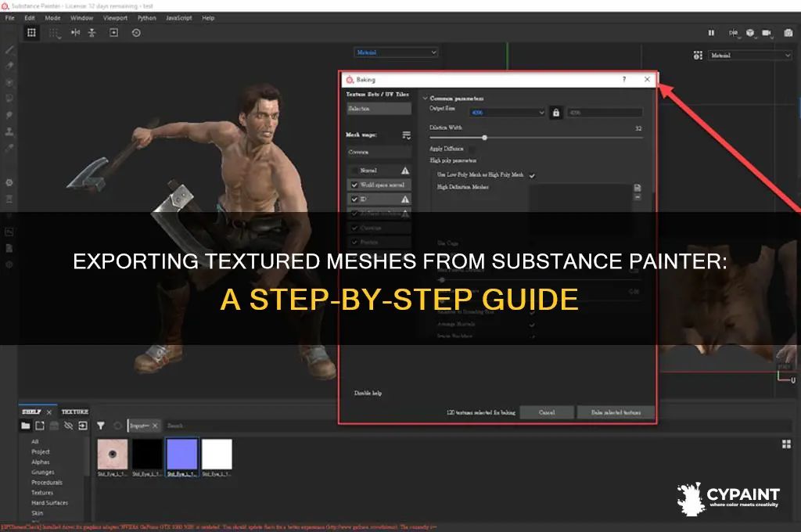Click the pause rendering icon
This screenshot has width=801, height=532.
[x=711, y=33]
